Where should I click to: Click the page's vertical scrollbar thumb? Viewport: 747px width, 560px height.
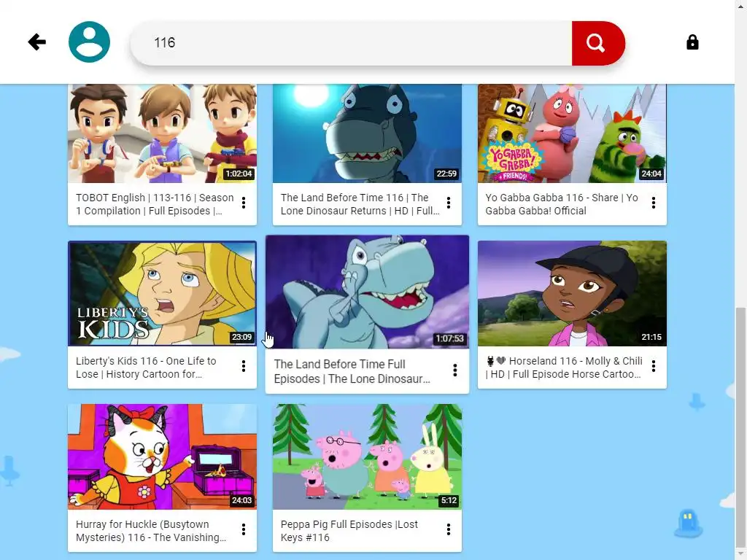(x=740, y=426)
